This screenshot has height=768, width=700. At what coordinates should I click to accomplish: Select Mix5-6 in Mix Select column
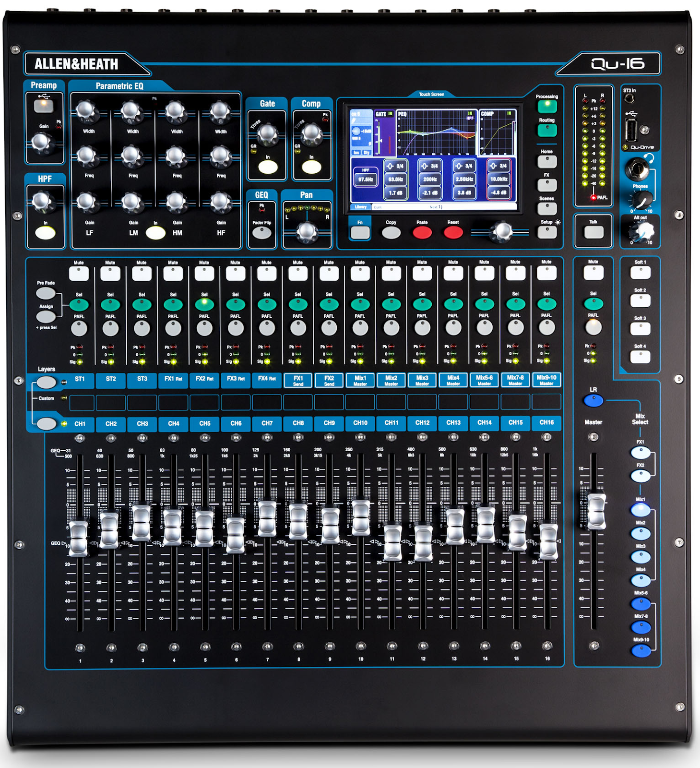[x=641, y=604]
